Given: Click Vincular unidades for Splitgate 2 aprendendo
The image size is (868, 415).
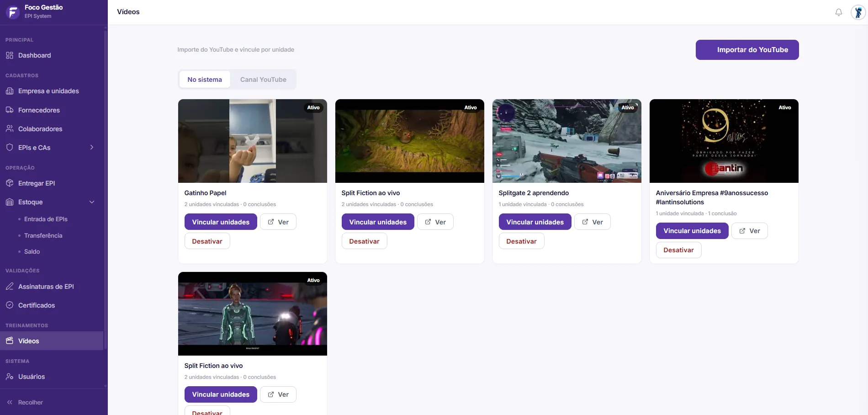Looking at the screenshot, I should pos(535,222).
